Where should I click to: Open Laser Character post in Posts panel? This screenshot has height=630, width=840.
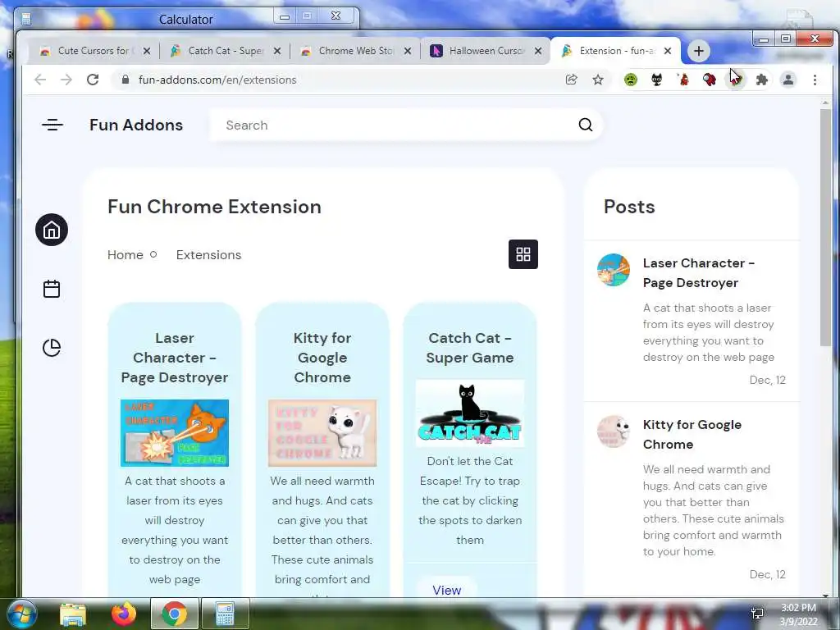[699, 272]
